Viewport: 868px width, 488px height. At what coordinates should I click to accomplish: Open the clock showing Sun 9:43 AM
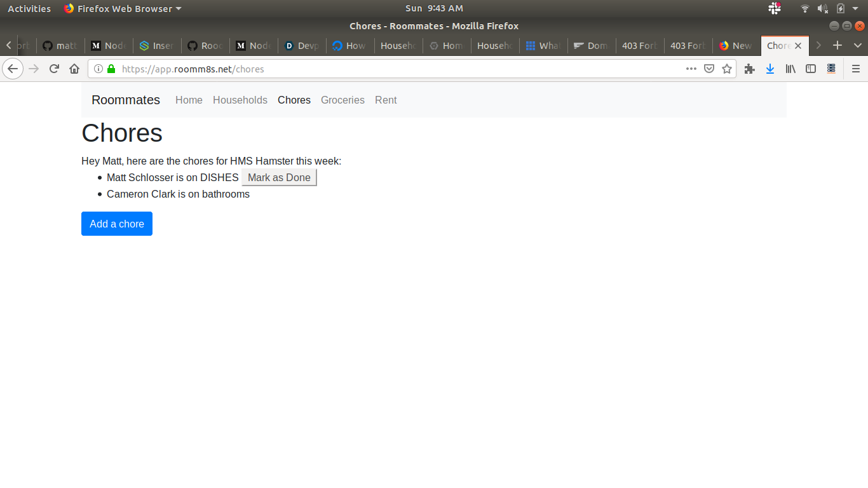[434, 8]
